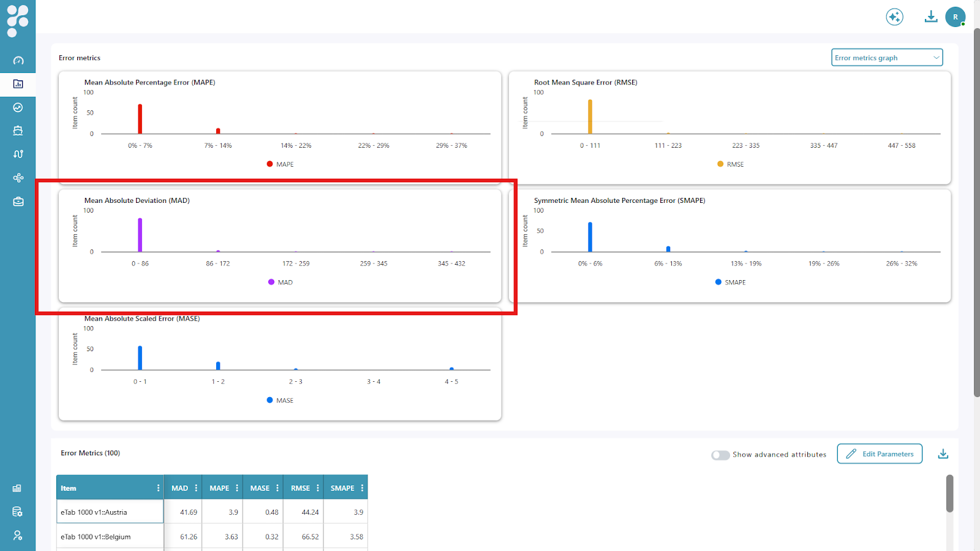Open the connected nodes icon in sidebar
Image resolution: width=980 pixels, height=551 pixels.
click(x=18, y=178)
